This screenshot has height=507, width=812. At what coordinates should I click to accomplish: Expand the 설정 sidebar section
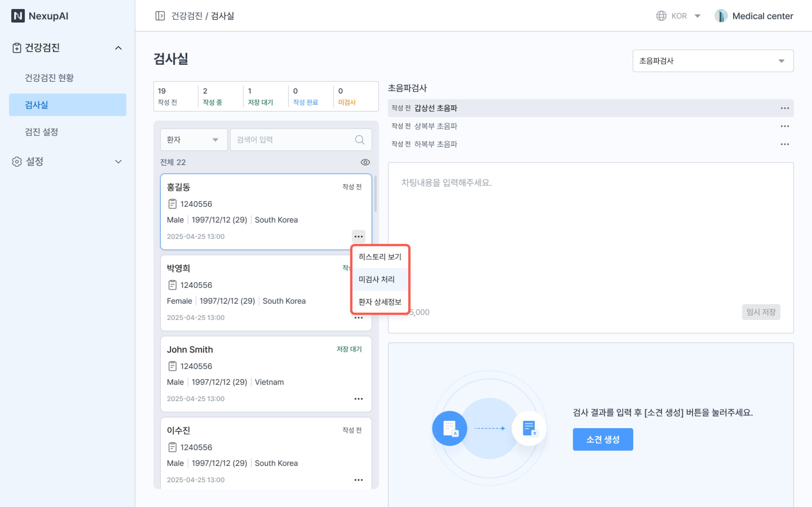point(118,162)
